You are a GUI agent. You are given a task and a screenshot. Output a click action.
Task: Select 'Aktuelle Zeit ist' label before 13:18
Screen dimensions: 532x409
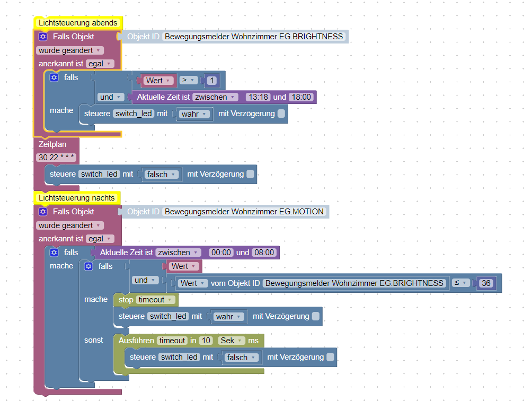click(163, 97)
